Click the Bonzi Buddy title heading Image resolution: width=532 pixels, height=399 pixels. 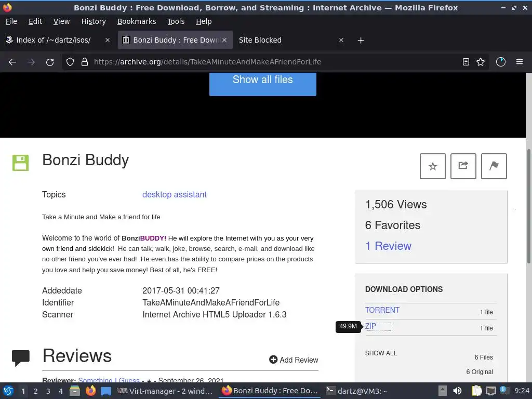tap(86, 160)
